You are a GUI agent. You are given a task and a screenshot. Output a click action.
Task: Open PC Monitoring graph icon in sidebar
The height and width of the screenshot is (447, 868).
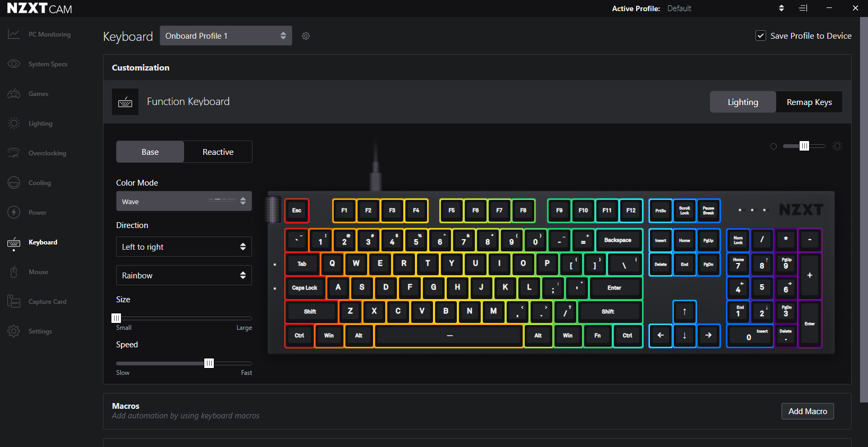tap(14, 34)
